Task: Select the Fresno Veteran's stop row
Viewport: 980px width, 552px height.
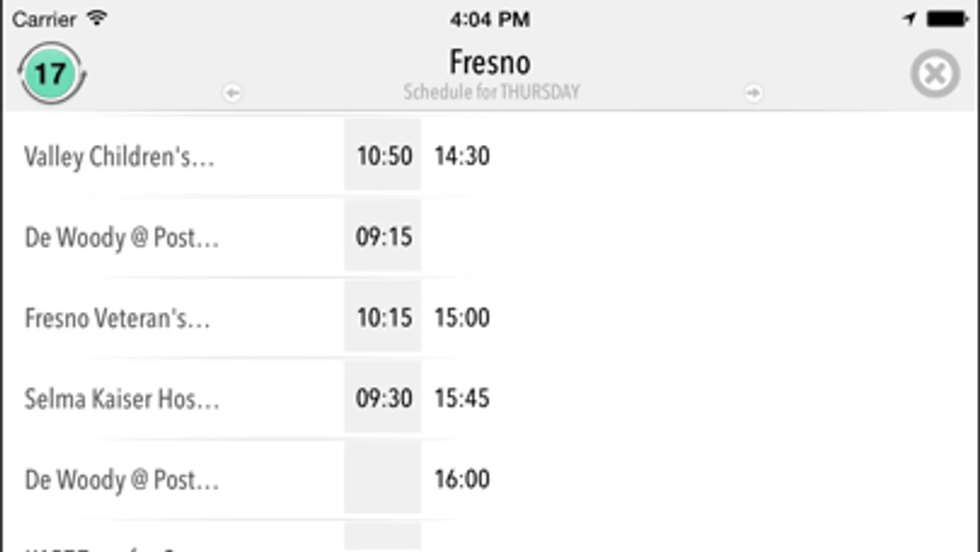Action: point(117,318)
